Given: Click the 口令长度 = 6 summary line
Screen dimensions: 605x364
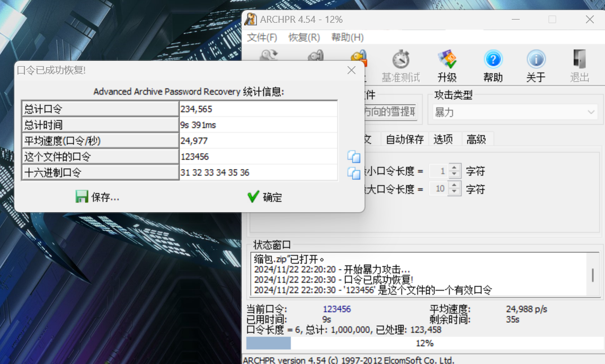Looking at the screenshot, I should pyautogui.click(x=344, y=330).
